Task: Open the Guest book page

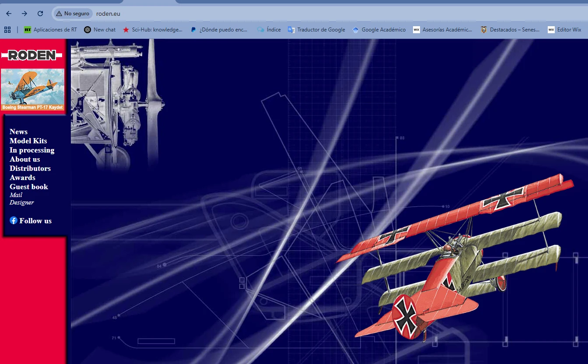Action: click(29, 187)
